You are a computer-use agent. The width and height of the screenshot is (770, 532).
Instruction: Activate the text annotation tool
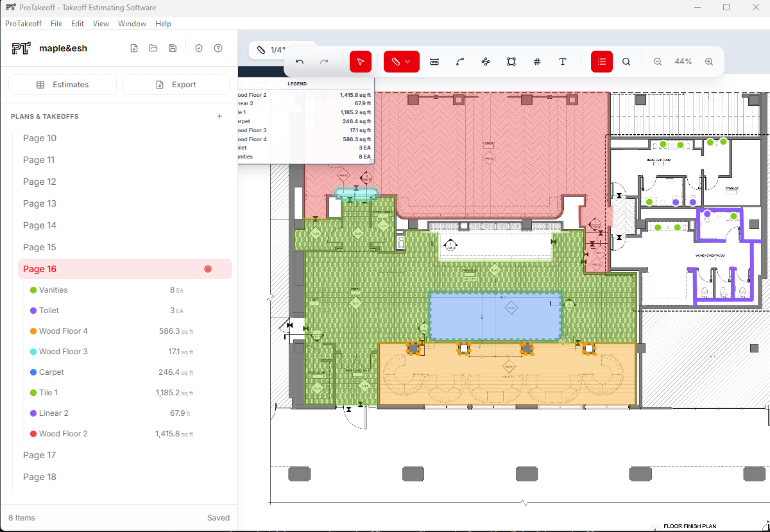coord(563,62)
